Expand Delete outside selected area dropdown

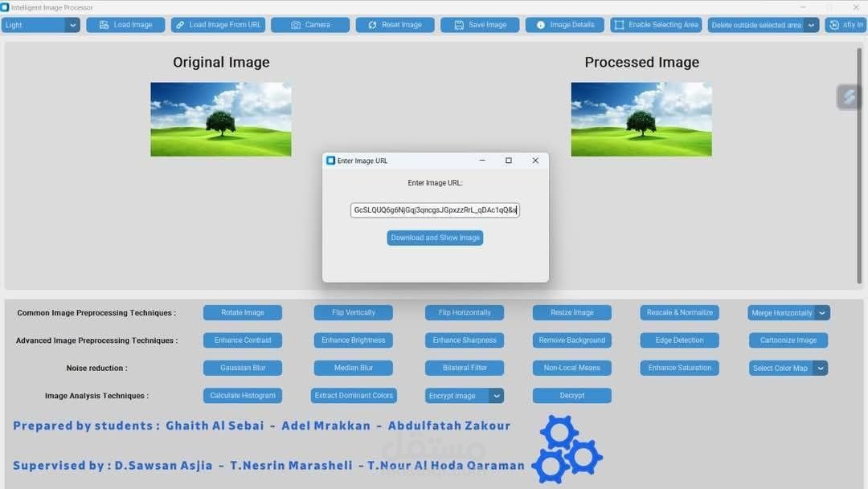tap(812, 25)
